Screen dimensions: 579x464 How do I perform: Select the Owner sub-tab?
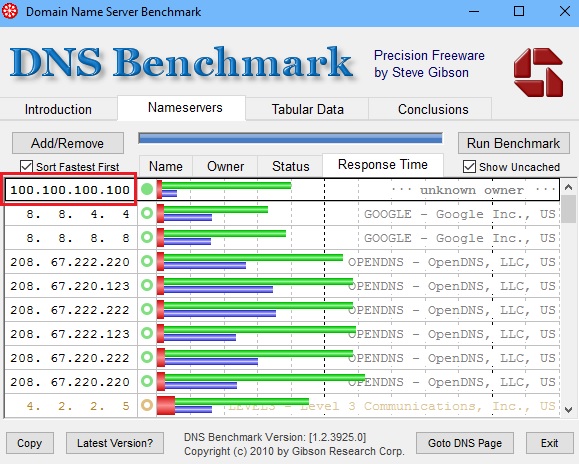click(x=225, y=166)
